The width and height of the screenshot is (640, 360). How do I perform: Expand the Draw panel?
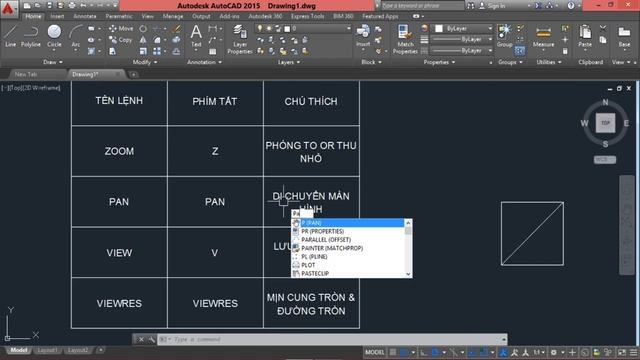tap(52, 62)
